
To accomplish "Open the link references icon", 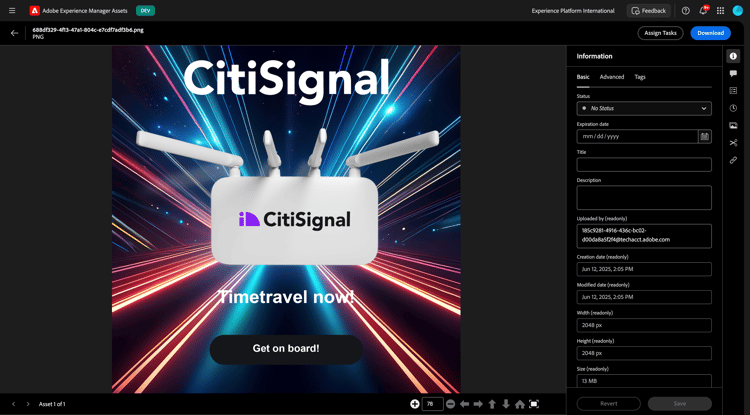I will (733, 160).
